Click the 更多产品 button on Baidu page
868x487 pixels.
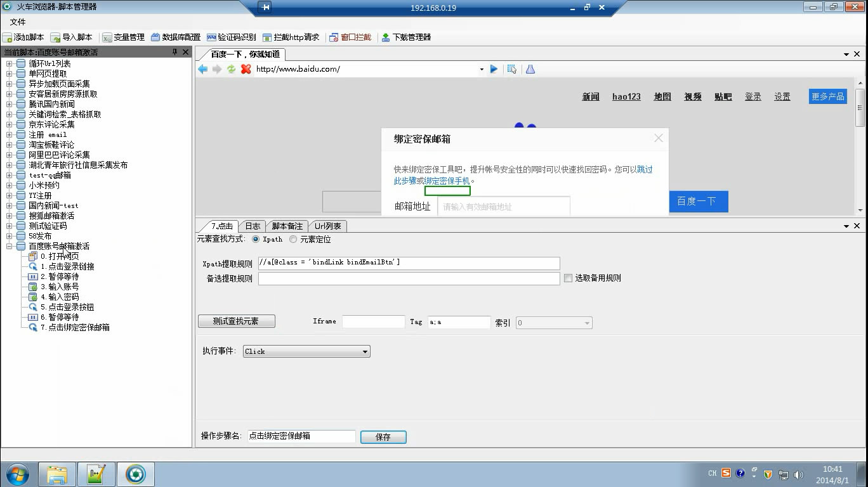click(x=828, y=96)
